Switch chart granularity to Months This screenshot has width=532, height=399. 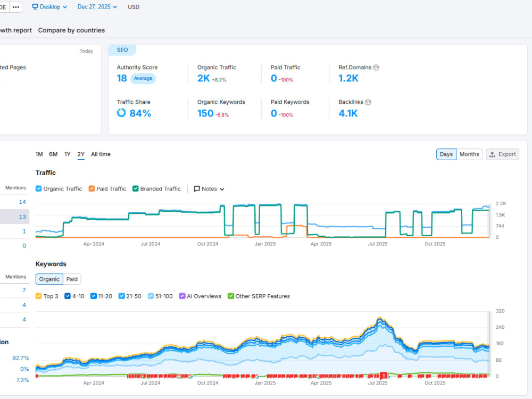[x=469, y=154]
